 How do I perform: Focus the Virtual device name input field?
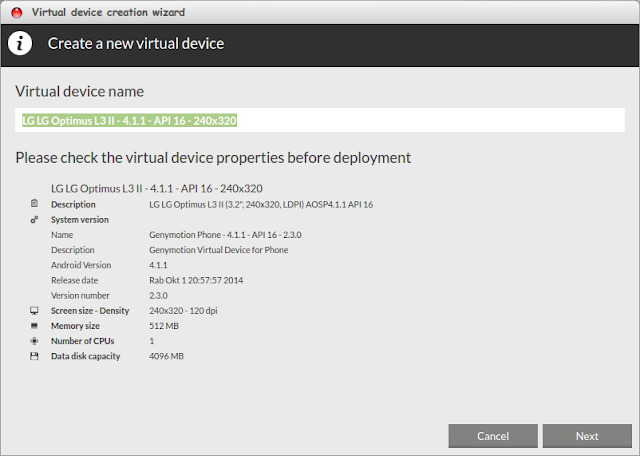320,120
